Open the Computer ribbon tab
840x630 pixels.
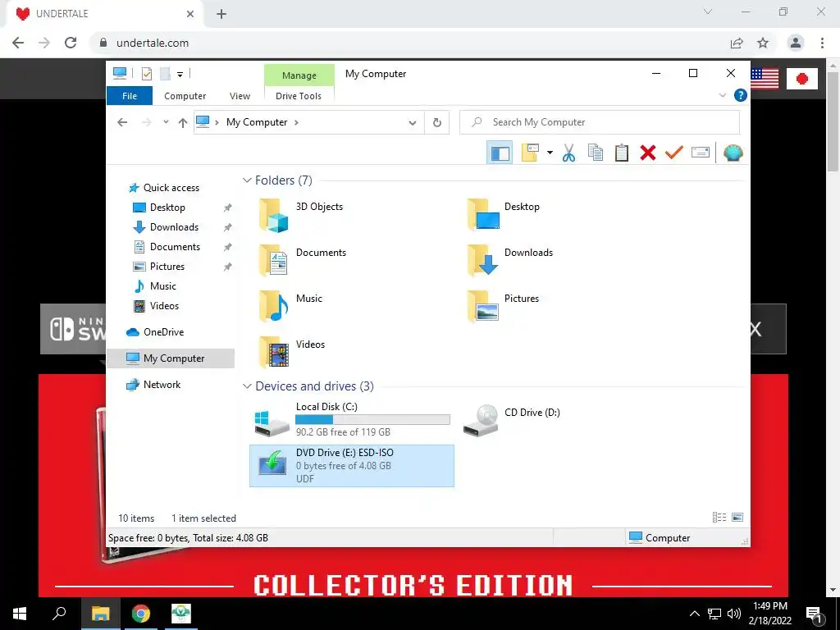coord(185,96)
